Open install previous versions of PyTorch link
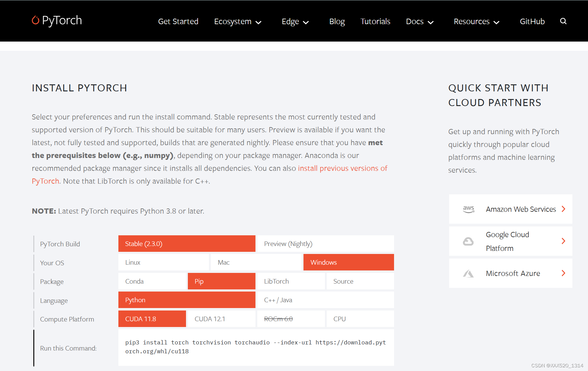 tap(342, 168)
